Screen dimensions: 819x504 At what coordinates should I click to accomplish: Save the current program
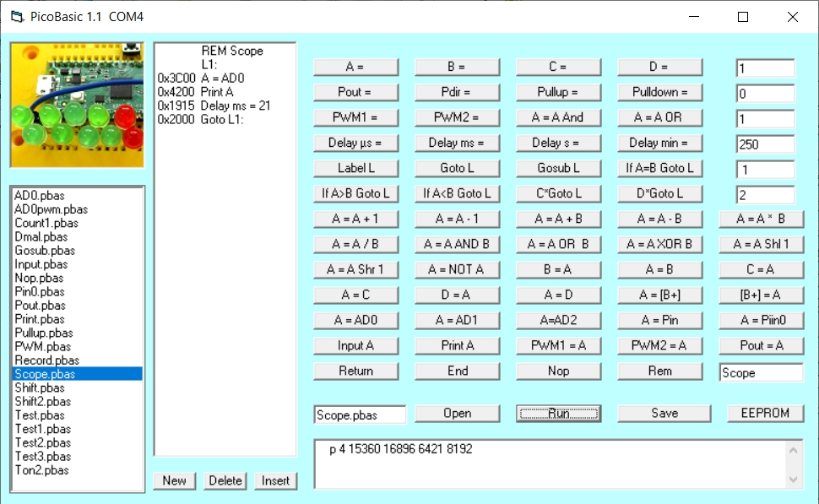664,413
